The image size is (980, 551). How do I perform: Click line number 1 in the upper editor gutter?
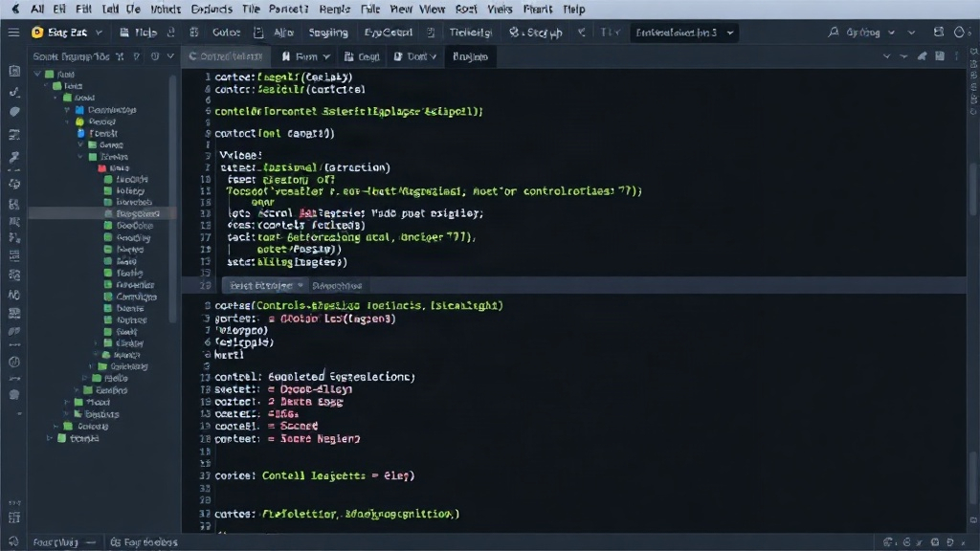pyautogui.click(x=207, y=77)
